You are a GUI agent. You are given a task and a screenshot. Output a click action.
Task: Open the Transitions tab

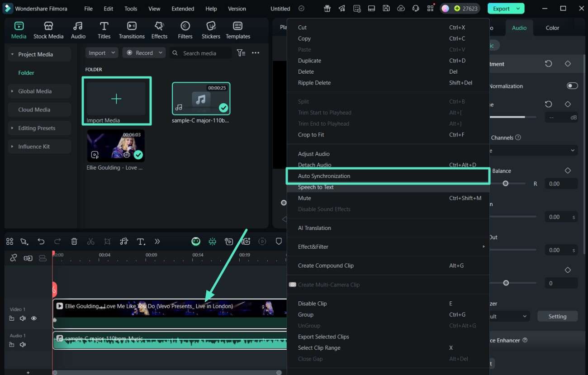pos(132,30)
